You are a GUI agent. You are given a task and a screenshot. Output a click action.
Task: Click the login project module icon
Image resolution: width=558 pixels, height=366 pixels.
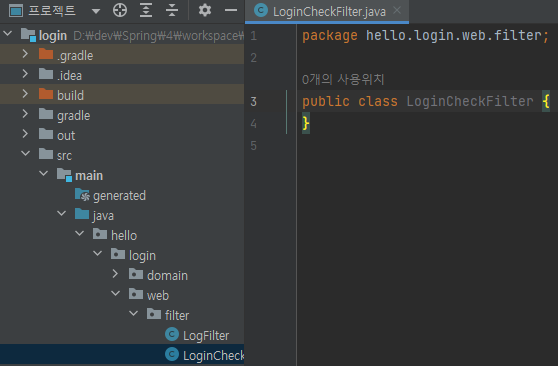tap(28, 35)
